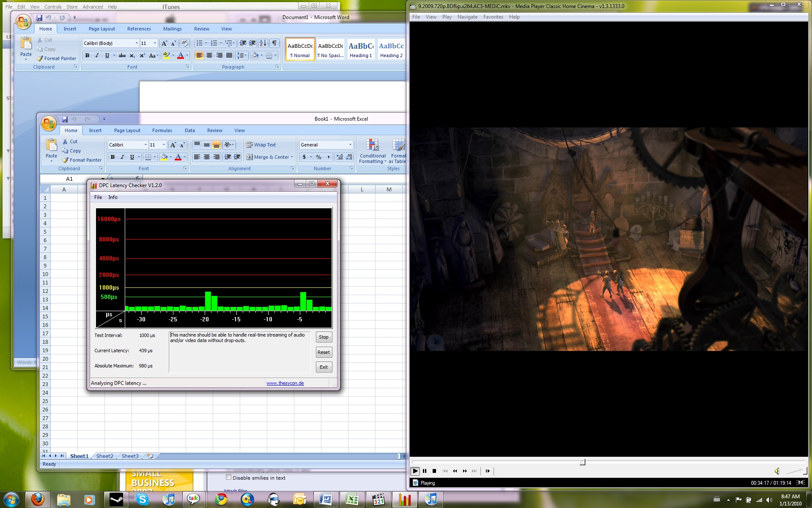Open Excel General number format dropdown

350,145
